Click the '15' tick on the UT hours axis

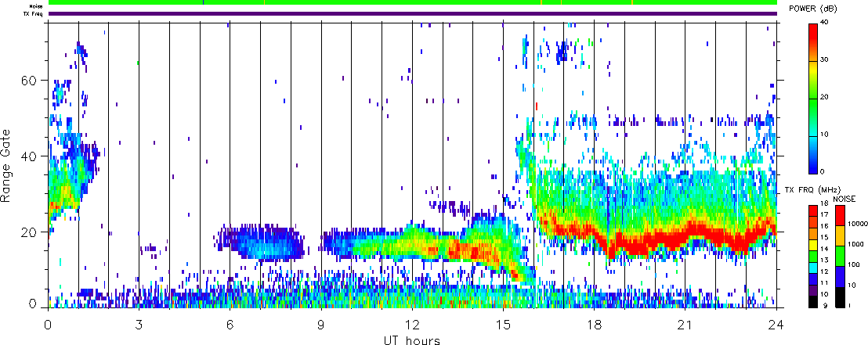503,325
